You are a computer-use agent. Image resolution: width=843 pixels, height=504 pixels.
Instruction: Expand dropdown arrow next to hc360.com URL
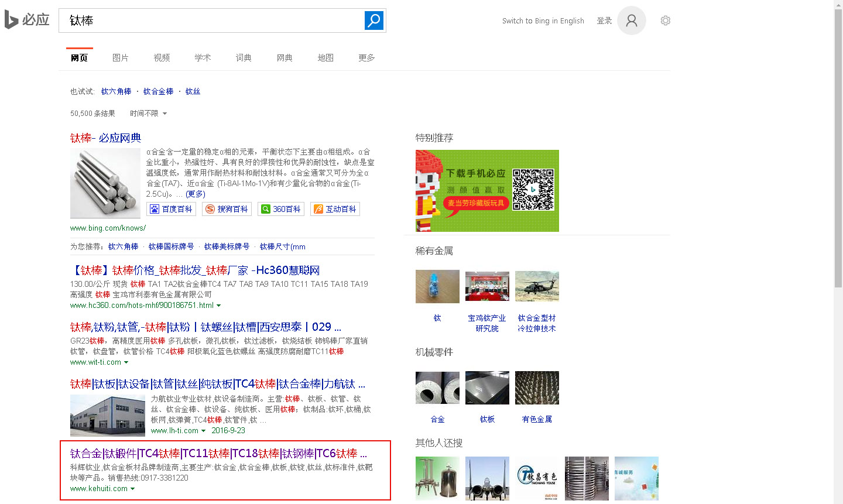(219, 306)
